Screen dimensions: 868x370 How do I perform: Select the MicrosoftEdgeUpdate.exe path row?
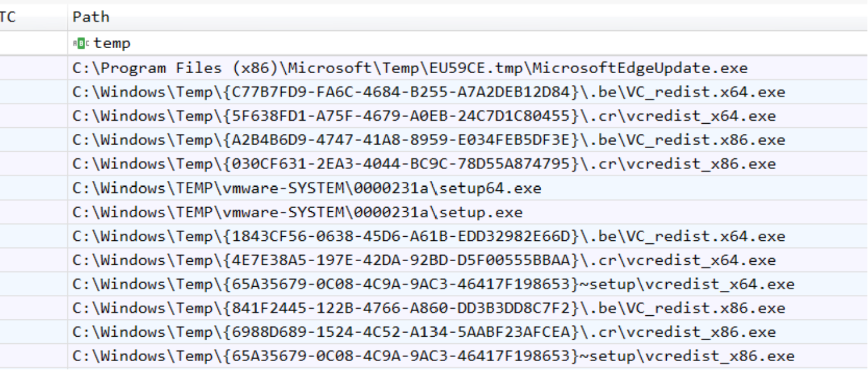click(468, 68)
